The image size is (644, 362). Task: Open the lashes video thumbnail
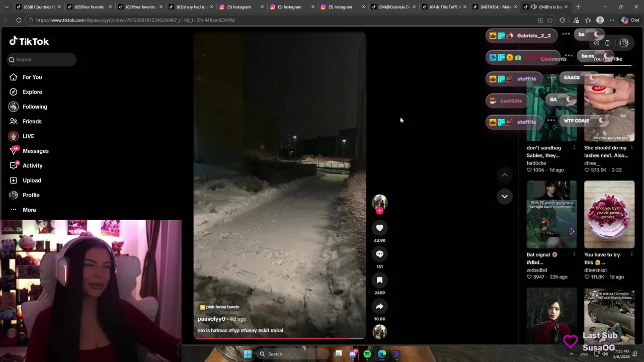click(x=609, y=108)
